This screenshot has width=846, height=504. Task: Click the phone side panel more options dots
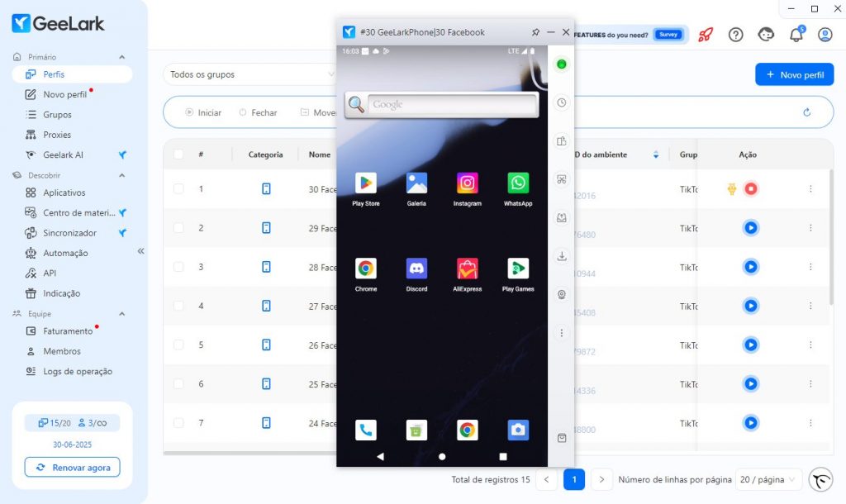click(562, 333)
